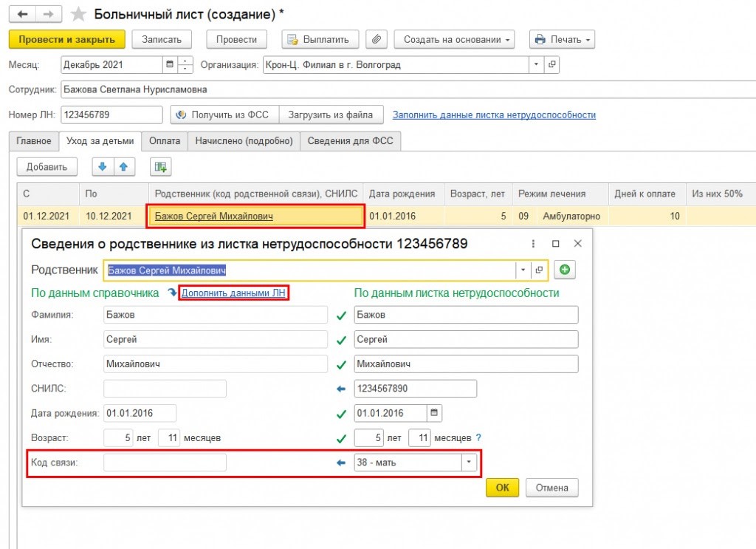
Task: Open calendar picker for dialog birth date
Action: pyautogui.click(x=434, y=413)
